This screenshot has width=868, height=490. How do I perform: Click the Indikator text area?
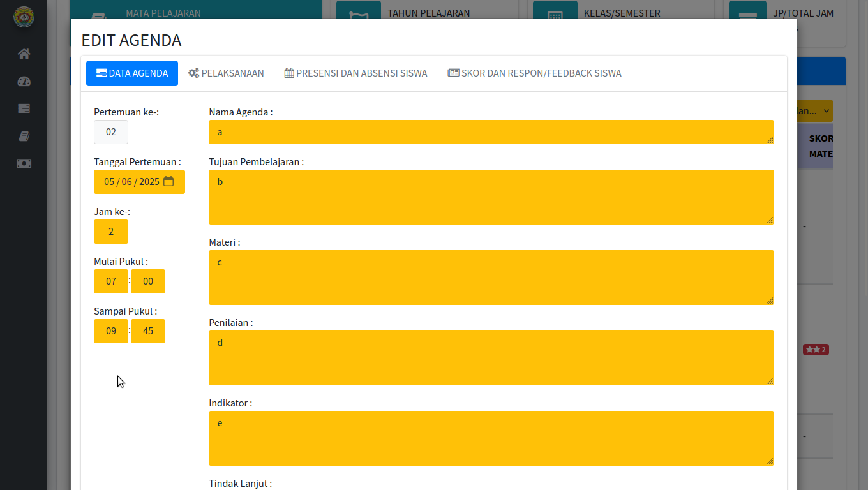click(491, 438)
